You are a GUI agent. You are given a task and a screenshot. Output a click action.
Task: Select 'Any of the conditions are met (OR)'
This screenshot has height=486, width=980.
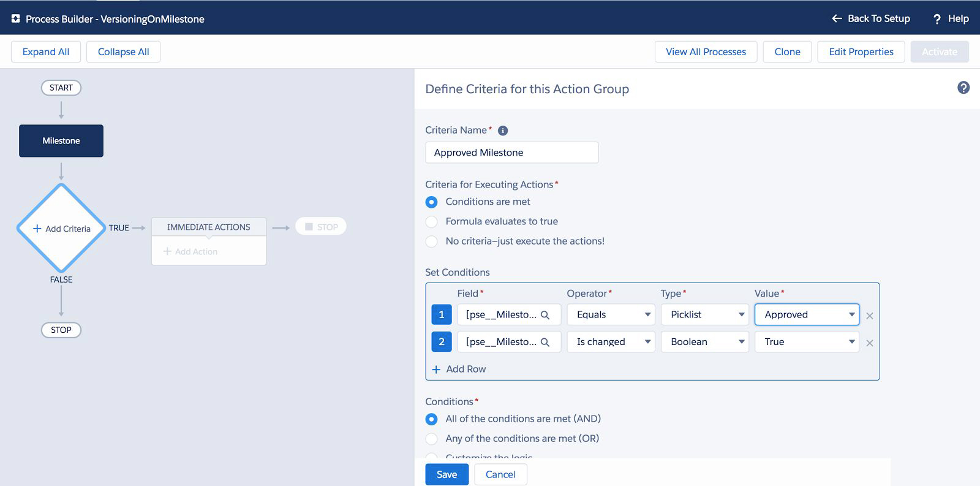[x=432, y=438]
